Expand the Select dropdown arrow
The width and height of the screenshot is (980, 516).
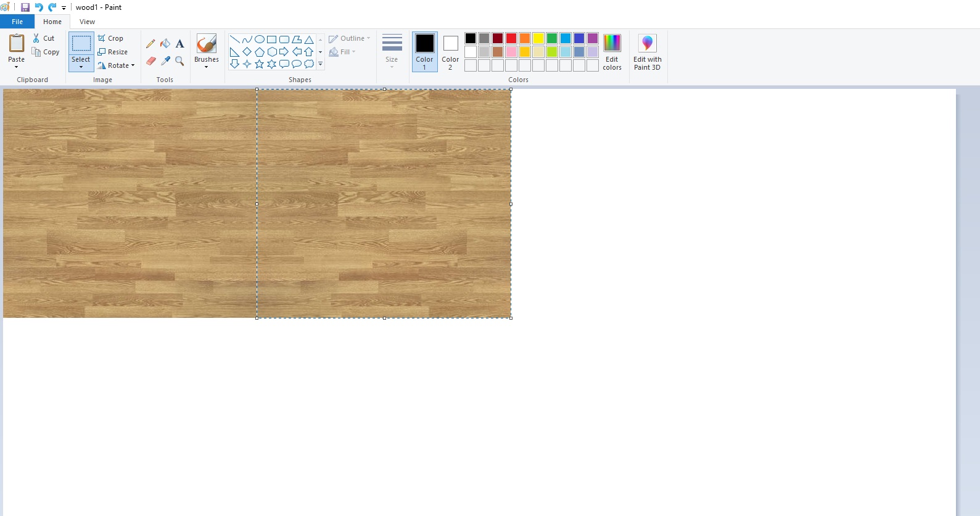point(81,67)
